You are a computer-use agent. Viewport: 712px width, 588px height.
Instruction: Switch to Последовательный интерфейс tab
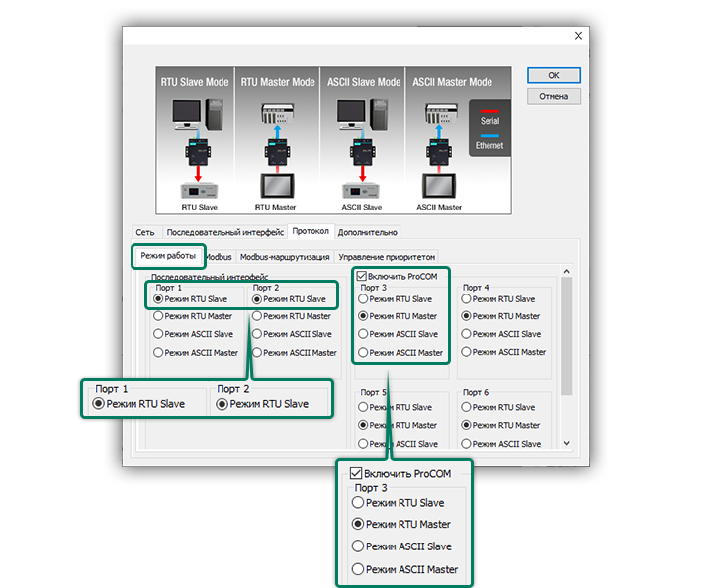coord(224,233)
